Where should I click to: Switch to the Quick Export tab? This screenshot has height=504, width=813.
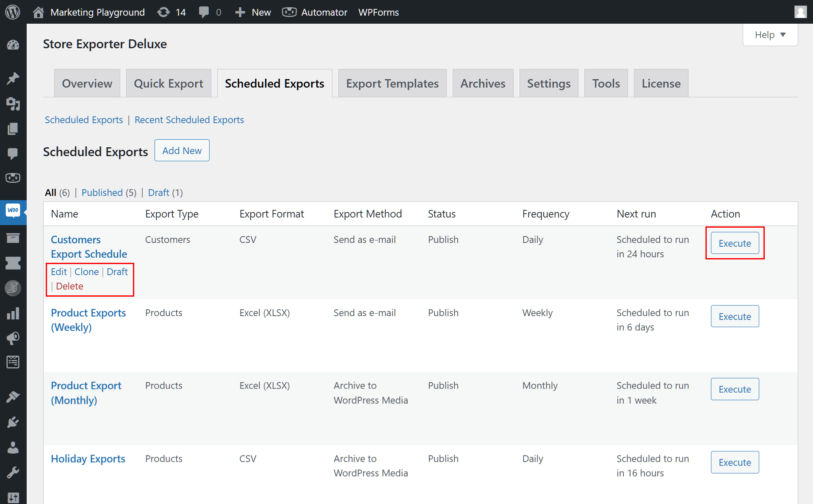(x=169, y=83)
